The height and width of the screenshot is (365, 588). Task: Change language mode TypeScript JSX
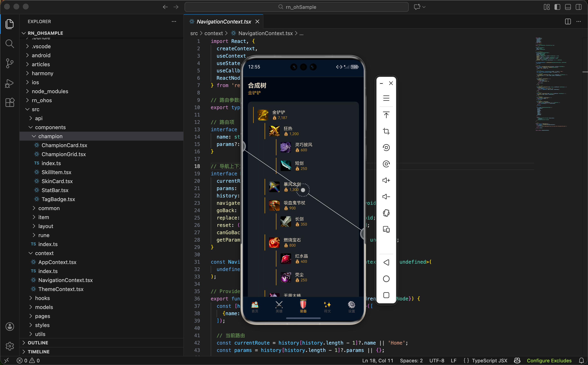(x=489, y=361)
